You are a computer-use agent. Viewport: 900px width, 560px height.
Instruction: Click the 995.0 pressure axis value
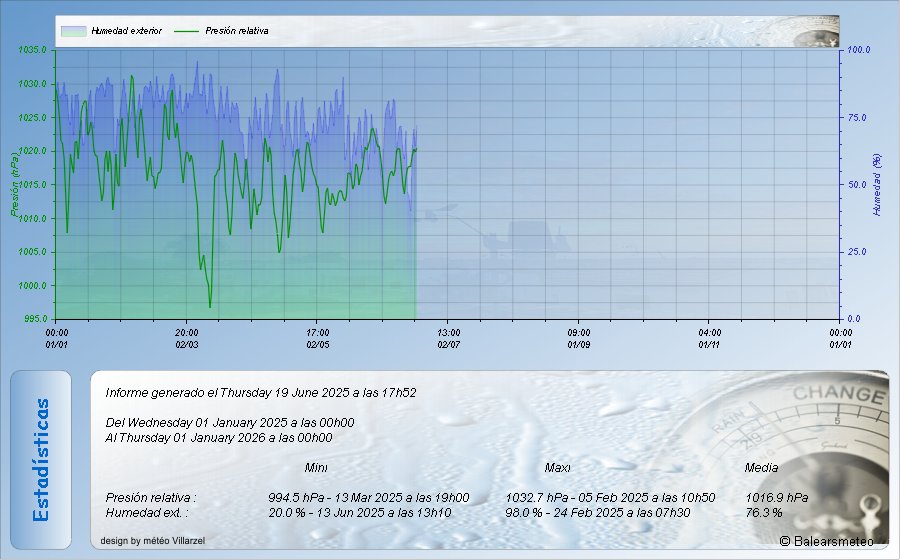tap(35, 319)
